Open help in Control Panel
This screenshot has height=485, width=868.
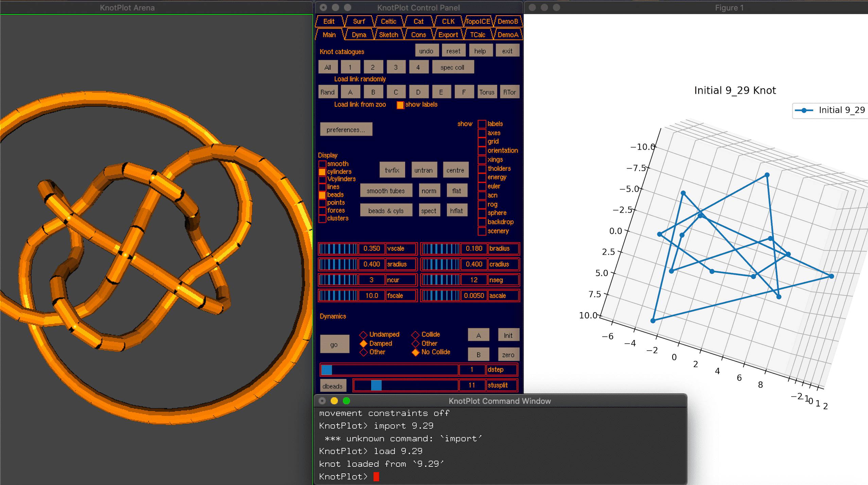click(480, 51)
